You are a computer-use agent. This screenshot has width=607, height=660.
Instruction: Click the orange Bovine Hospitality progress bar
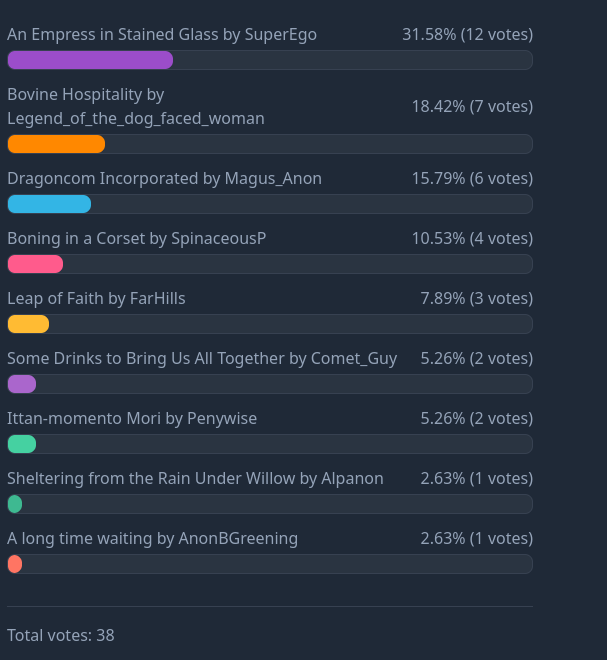(56, 144)
